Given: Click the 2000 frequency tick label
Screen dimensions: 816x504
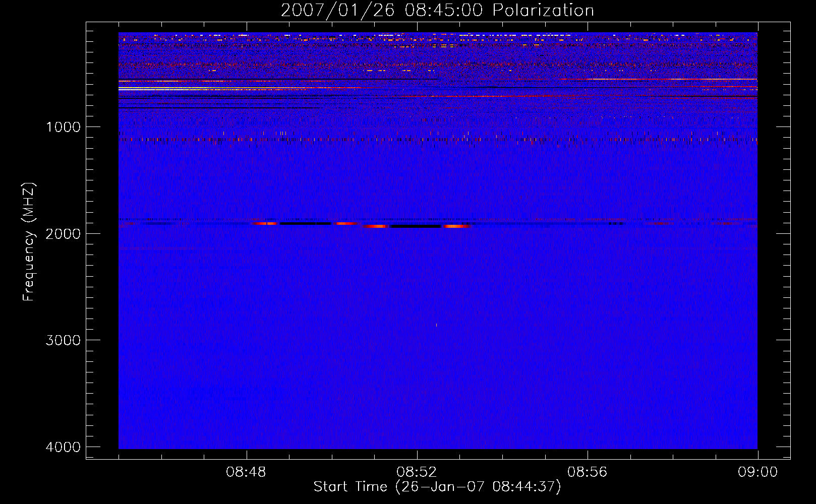Looking at the screenshot, I should pyautogui.click(x=64, y=233).
